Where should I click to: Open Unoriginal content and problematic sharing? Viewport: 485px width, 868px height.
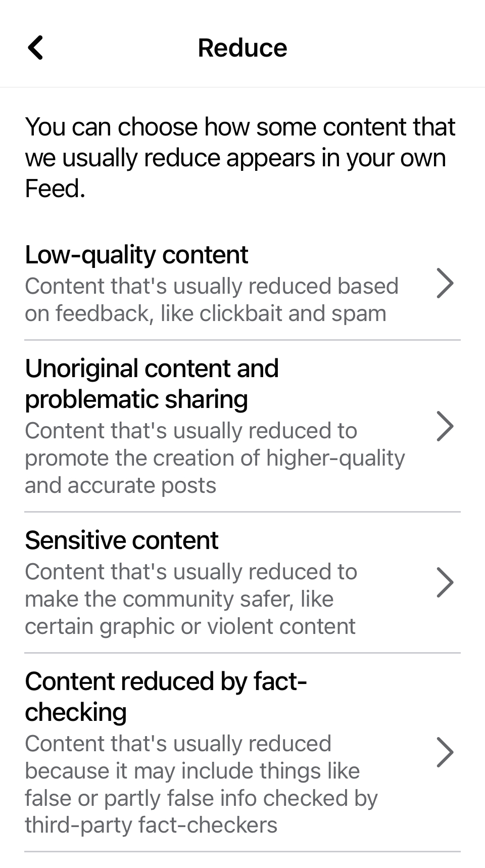point(152,384)
